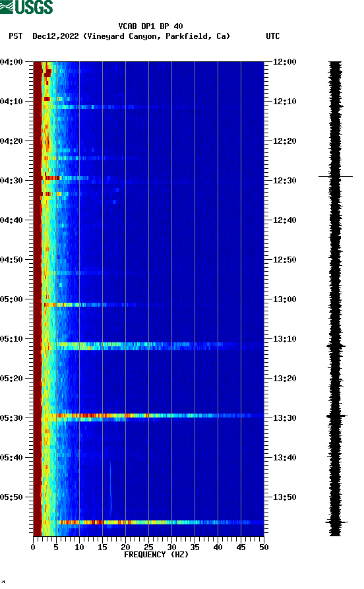The height and width of the screenshot is (589, 364).
Task: Click the '13:30' UTC time label
Action: pyautogui.click(x=284, y=418)
